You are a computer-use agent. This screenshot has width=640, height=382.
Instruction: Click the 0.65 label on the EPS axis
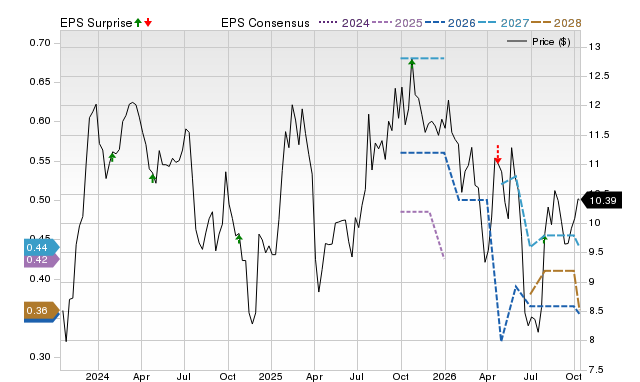point(40,82)
